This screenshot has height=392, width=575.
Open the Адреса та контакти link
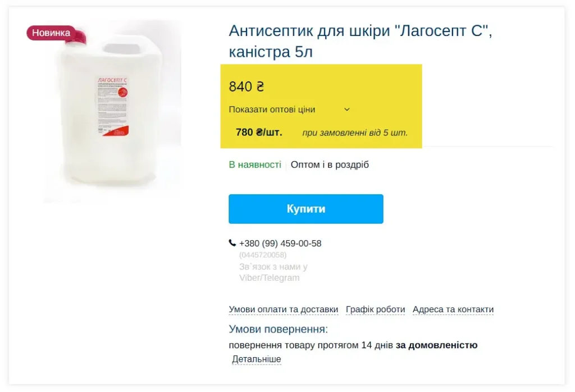click(453, 309)
